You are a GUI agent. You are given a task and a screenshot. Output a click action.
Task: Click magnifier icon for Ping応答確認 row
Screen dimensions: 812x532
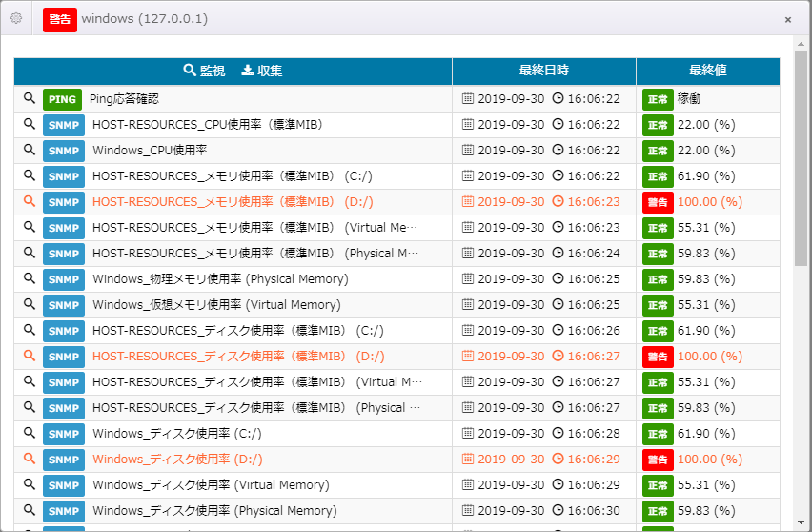tap(30, 98)
